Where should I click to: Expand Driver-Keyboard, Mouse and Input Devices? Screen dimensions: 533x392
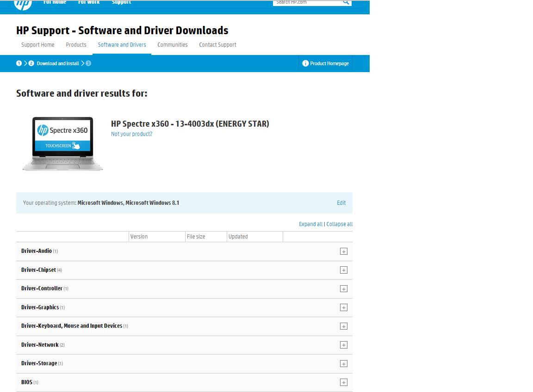[343, 326]
